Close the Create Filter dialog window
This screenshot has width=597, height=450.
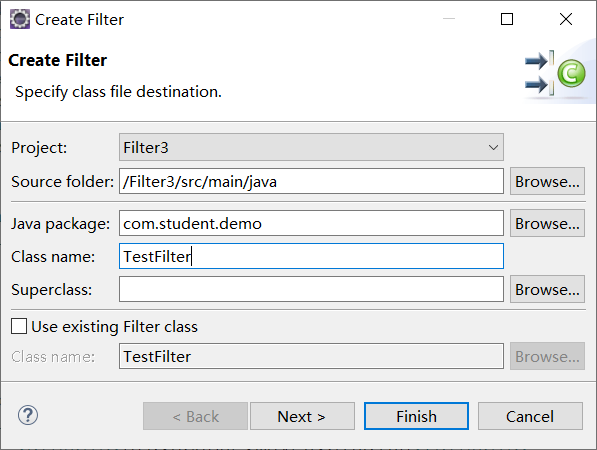(566, 19)
